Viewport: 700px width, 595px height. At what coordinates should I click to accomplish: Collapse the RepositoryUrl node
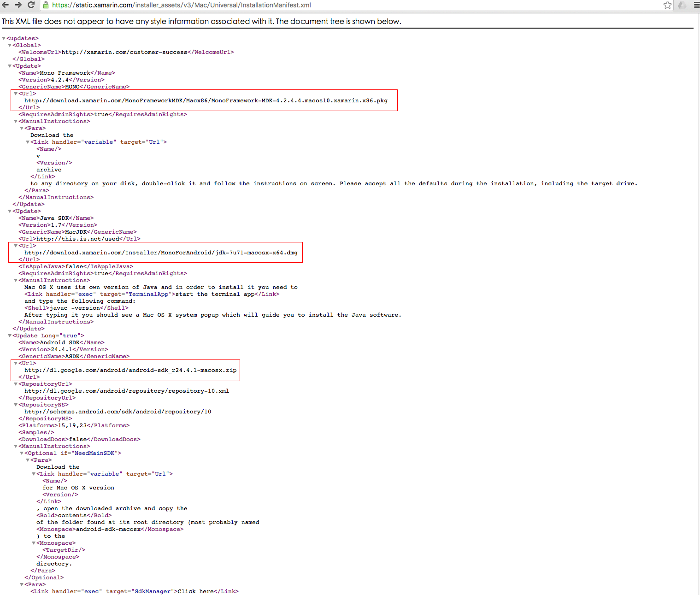click(x=16, y=384)
